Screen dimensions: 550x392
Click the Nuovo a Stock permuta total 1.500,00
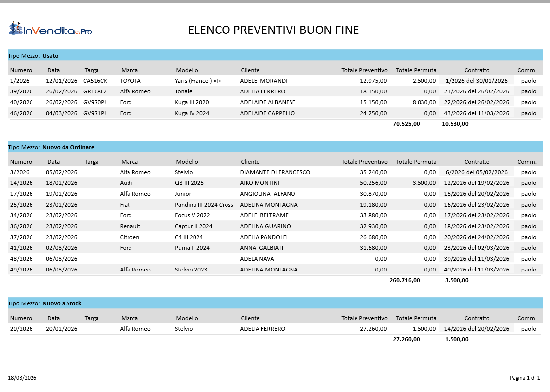456,339
